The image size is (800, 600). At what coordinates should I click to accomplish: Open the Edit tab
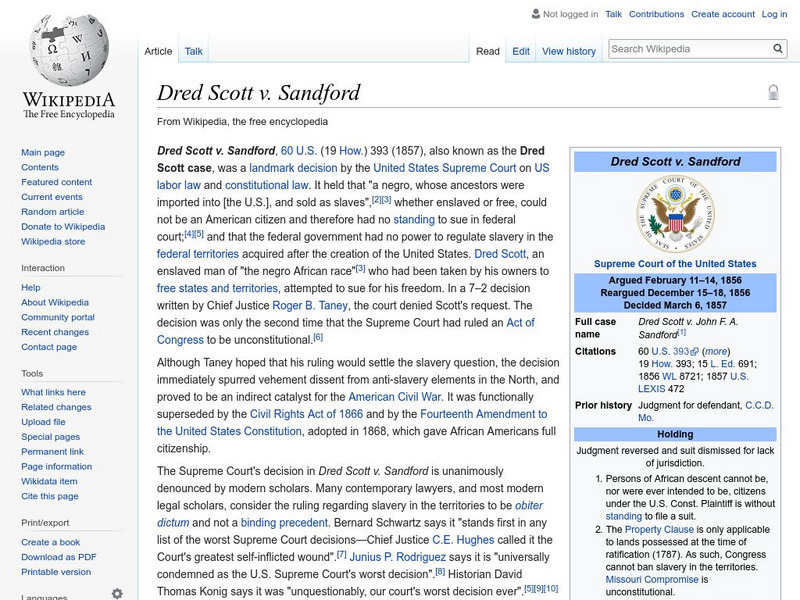[x=521, y=51]
